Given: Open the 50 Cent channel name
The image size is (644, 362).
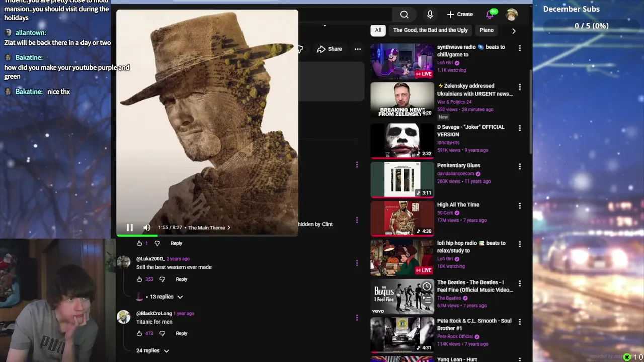Looking at the screenshot, I should pos(445,213).
